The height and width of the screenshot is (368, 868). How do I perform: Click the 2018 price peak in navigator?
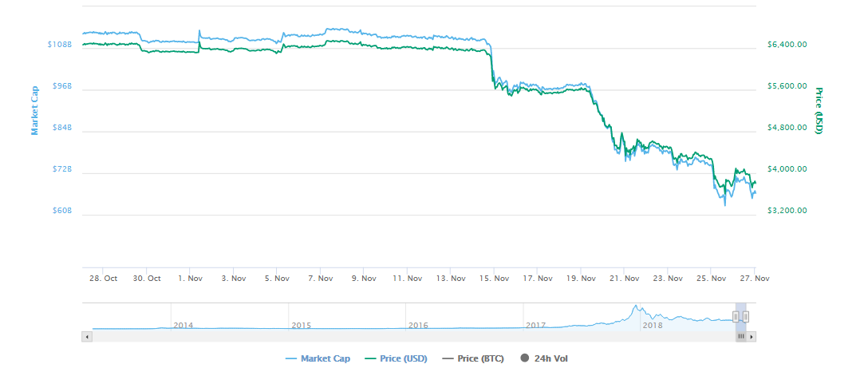pyautogui.click(x=636, y=307)
